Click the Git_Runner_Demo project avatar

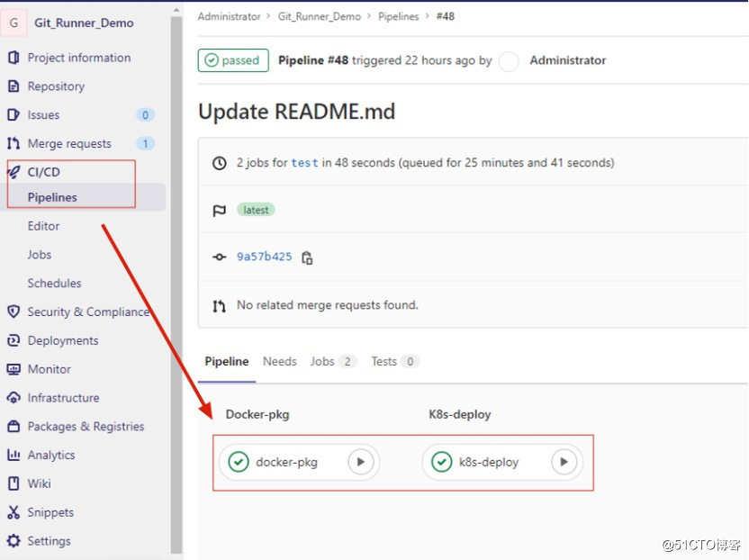14,23
